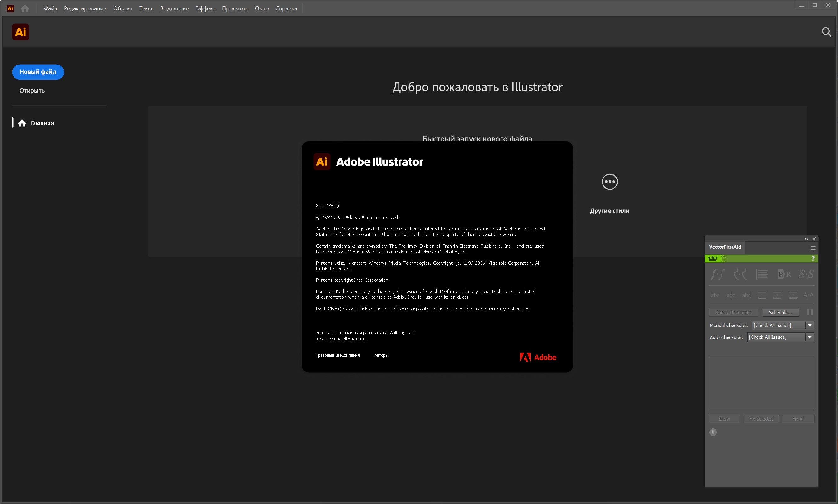Screen dimensions: 838x504
Task: Click the broken-curves rejoin icon in VectorFirstAid
Action: click(740, 274)
